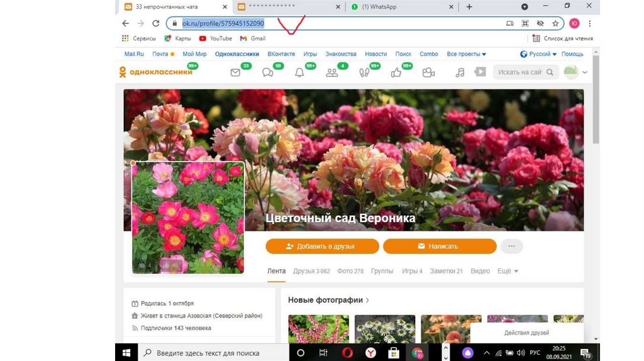Open the Игры 4 profile tab

pos(412,271)
